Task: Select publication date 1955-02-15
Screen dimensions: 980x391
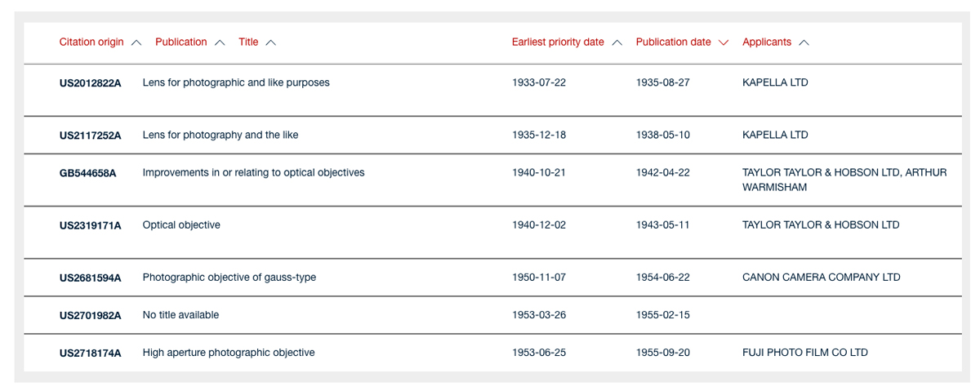Action: click(663, 314)
